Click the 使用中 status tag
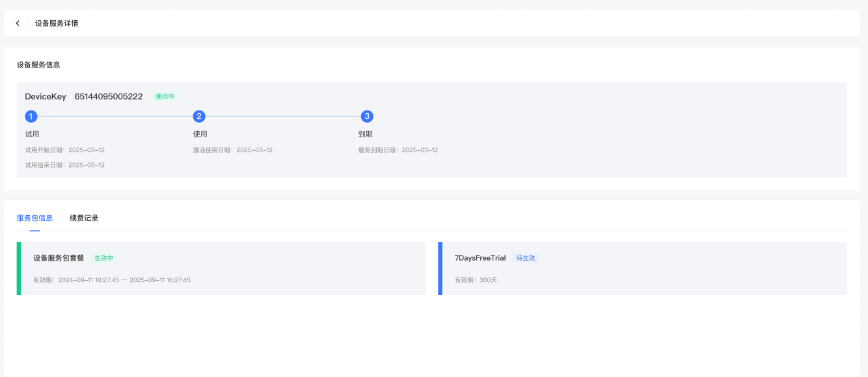Viewport: 868px width, 377px height. pyautogui.click(x=165, y=97)
